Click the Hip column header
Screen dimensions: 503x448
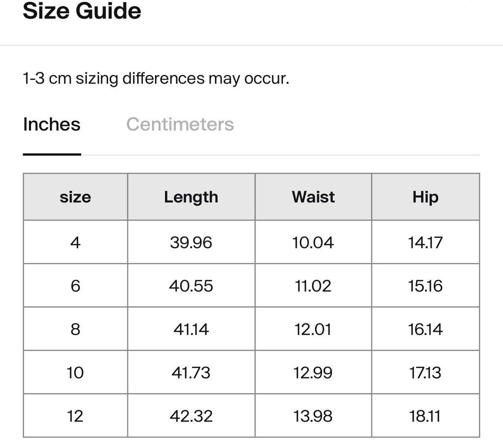pyautogui.click(x=425, y=197)
